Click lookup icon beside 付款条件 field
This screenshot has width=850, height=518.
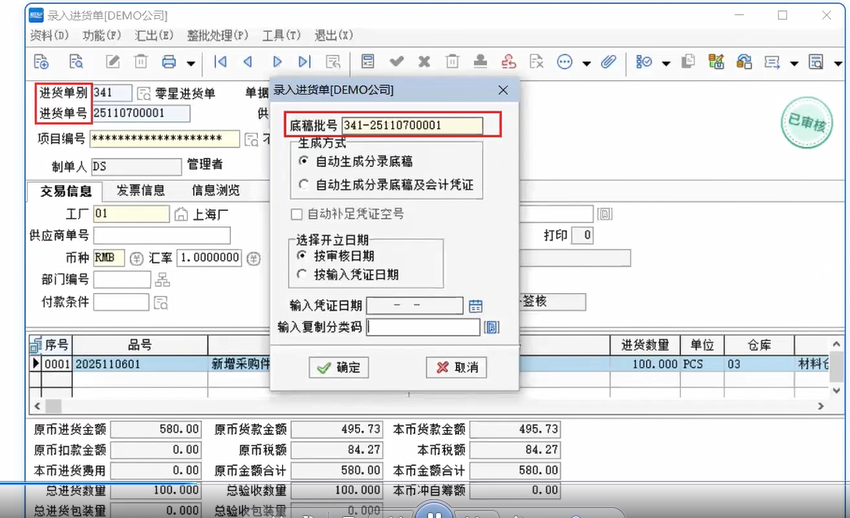point(160,302)
